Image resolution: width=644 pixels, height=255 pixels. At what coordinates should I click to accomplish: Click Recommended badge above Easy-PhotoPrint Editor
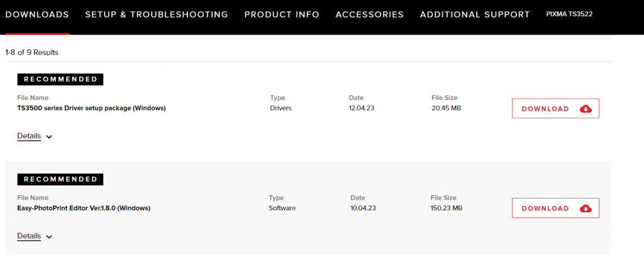pos(60,179)
